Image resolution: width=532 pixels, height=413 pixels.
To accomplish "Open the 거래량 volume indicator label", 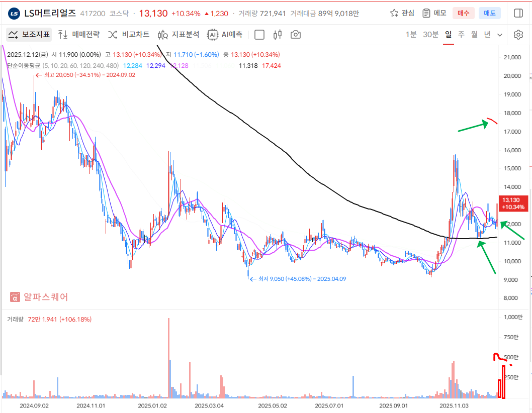I will tap(16, 319).
